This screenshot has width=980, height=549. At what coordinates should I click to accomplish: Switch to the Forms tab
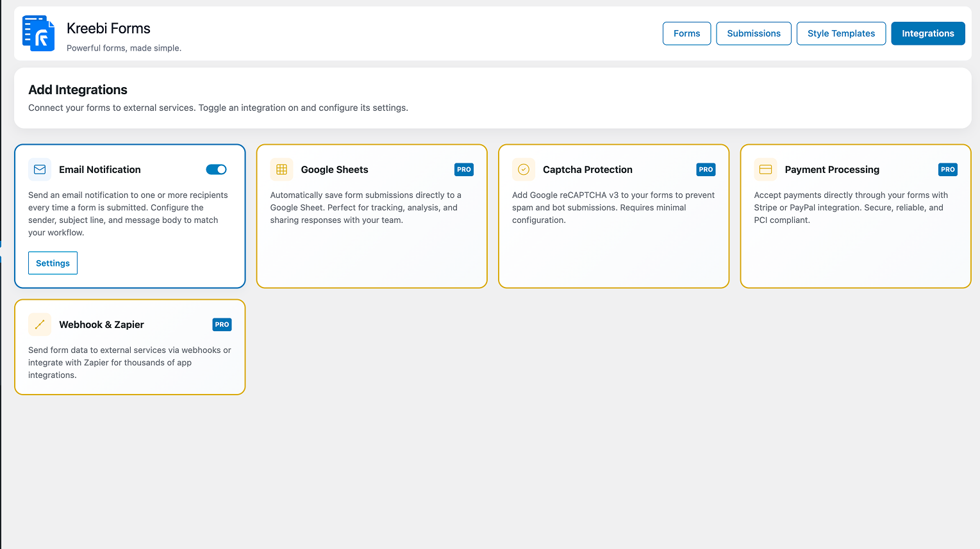686,33
